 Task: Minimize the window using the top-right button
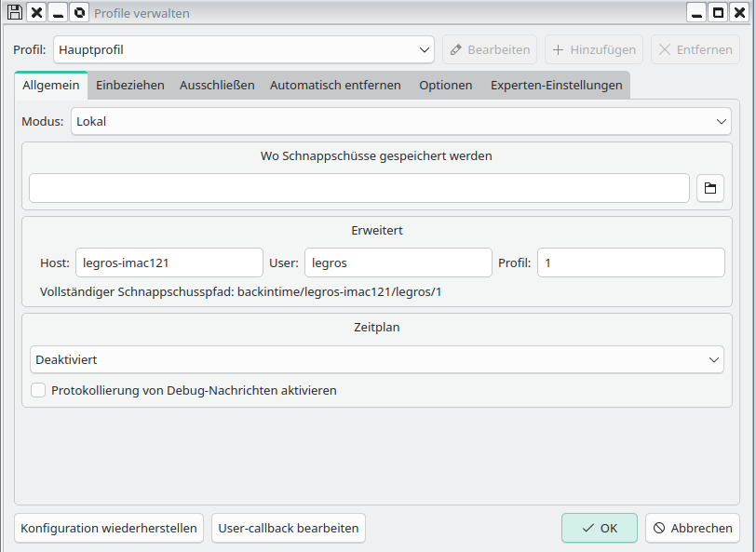pyautogui.click(x=697, y=13)
